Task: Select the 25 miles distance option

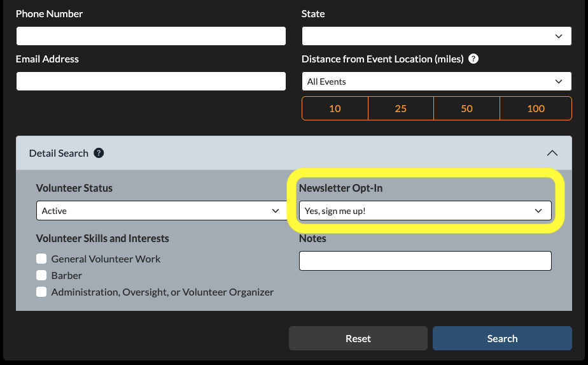Action: tap(400, 108)
